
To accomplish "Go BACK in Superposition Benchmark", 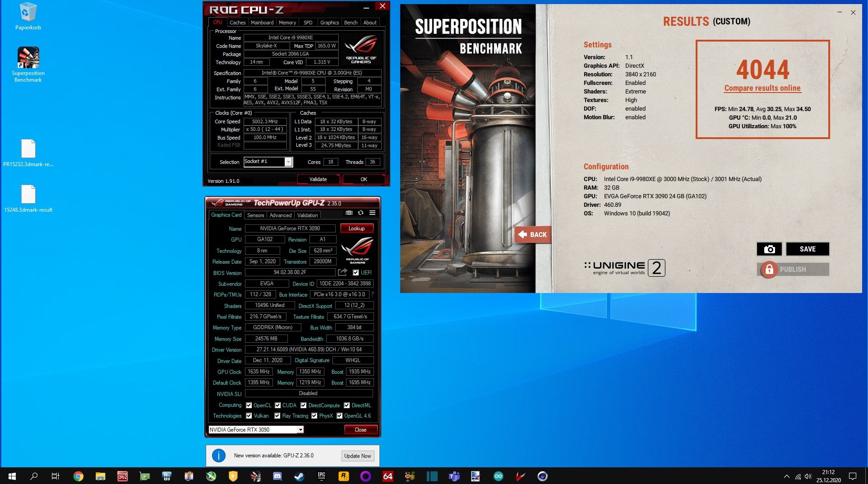I will 533,234.
